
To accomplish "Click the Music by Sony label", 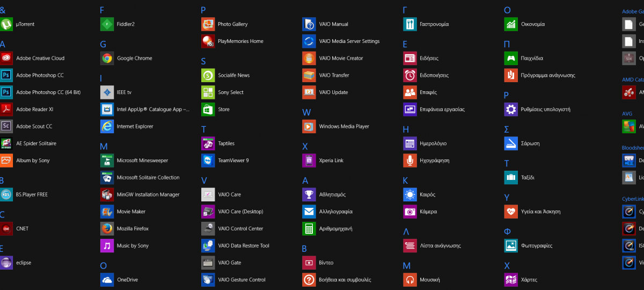I will [x=133, y=246].
